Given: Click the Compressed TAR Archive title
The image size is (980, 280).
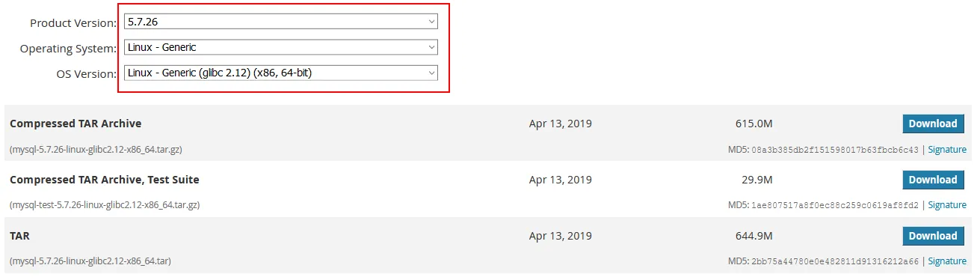Looking at the screenshot, I should [75, 124].
